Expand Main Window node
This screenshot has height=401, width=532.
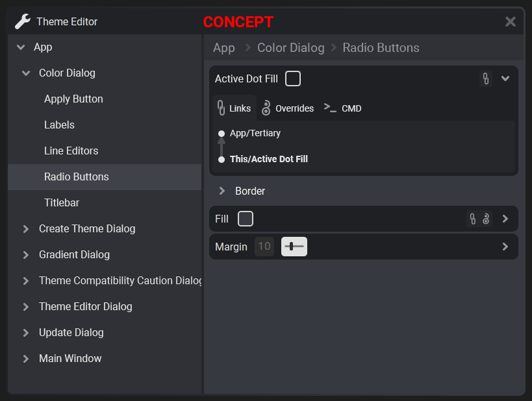26,359
